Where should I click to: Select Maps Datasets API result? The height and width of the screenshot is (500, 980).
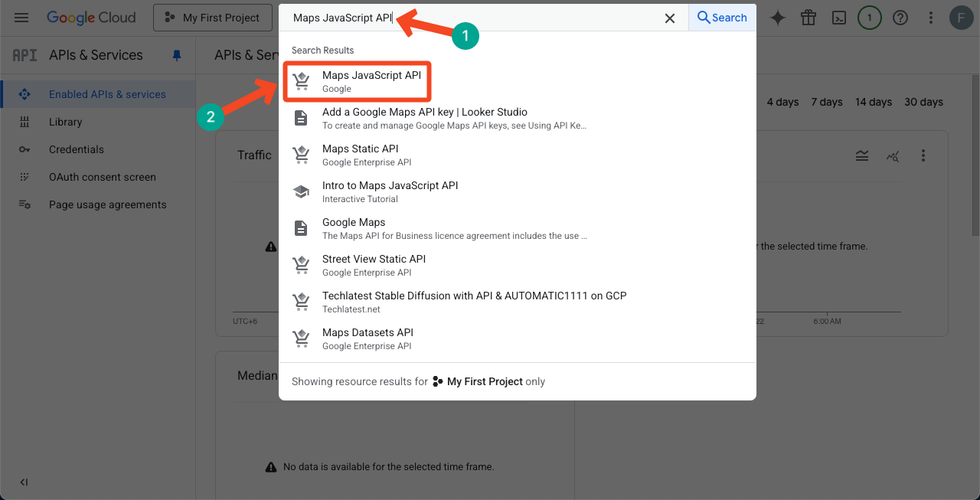(518, 338)
